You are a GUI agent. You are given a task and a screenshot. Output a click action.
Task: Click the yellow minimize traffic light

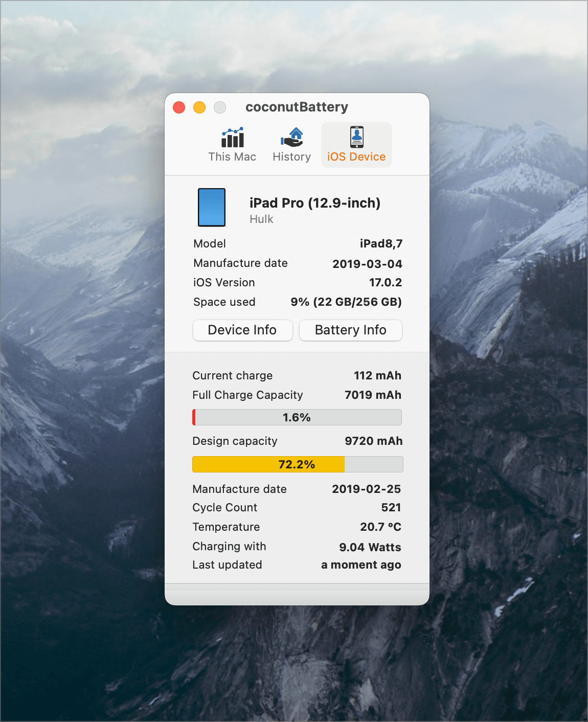click(x=199, y=107)
